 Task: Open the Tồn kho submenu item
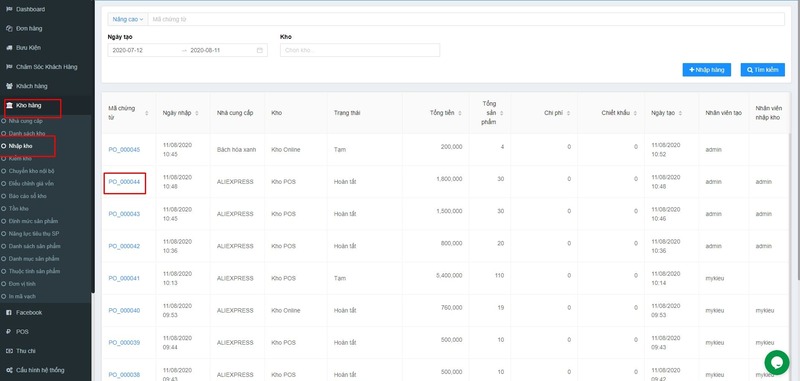click(18, 209)
